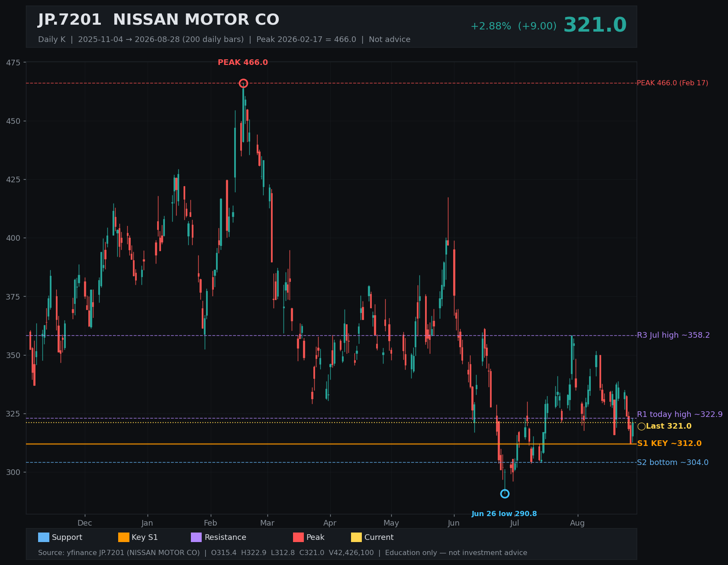Click the 'Aug' label on the date axis
Viewport: 728px width, 565px height.
[x=577, y=523]
